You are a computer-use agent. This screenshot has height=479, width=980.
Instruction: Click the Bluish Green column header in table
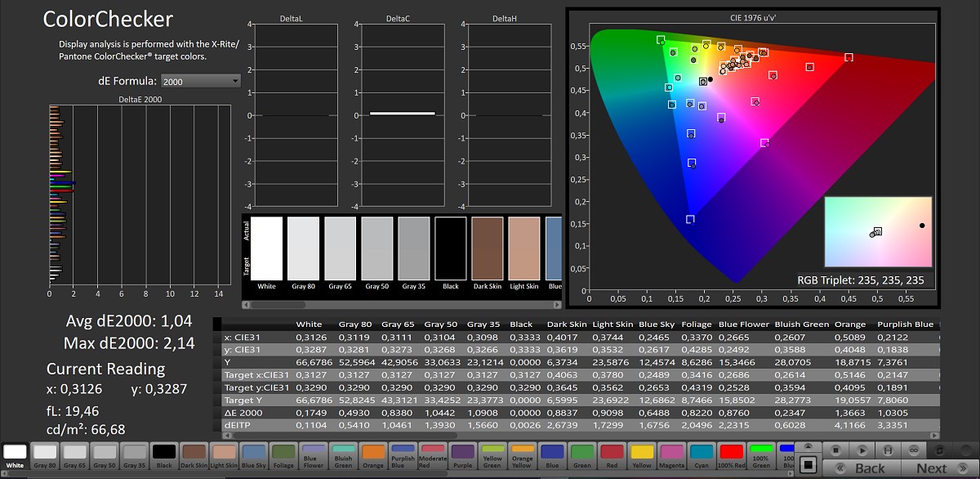801,325
